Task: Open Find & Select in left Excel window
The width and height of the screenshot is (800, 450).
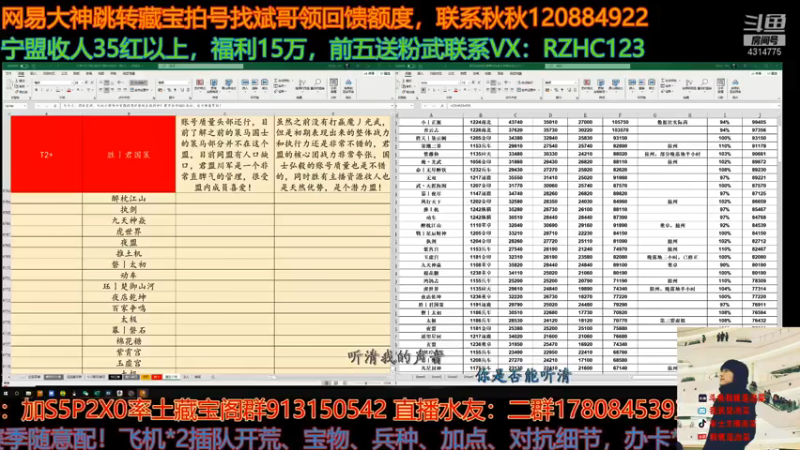Action: [x=317, y=85]
